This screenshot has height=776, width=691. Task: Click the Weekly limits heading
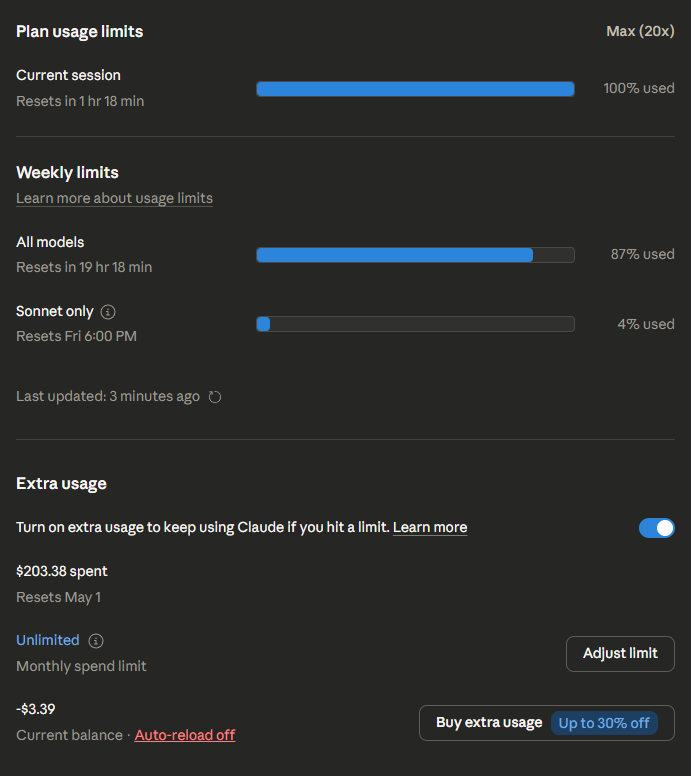click(x=68, y=172)
